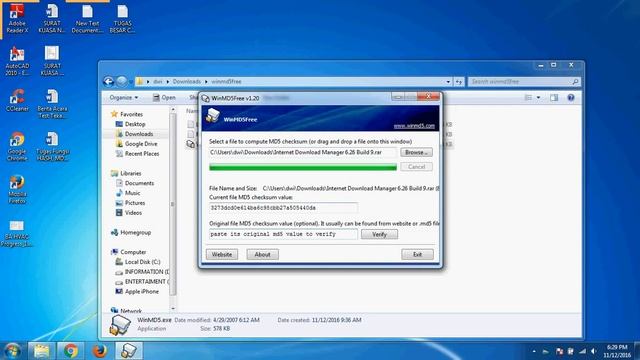
Task: Select Tugas Fungsi HASH MD5 document icon
Action: pos(52,146)
